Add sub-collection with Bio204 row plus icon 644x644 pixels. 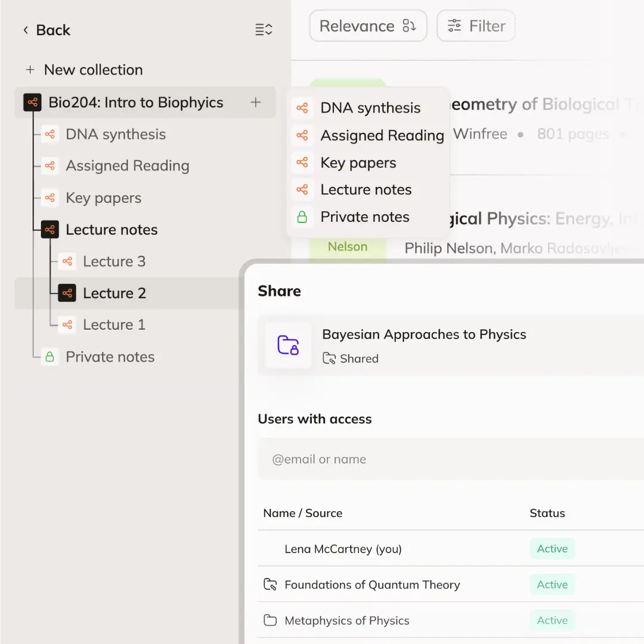tap(255, 103)
